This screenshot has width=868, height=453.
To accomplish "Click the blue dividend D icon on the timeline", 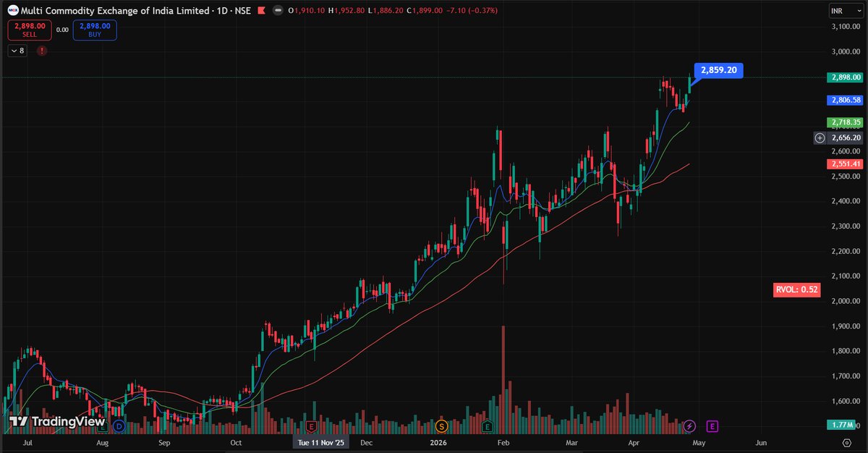I will coord(118,427).
